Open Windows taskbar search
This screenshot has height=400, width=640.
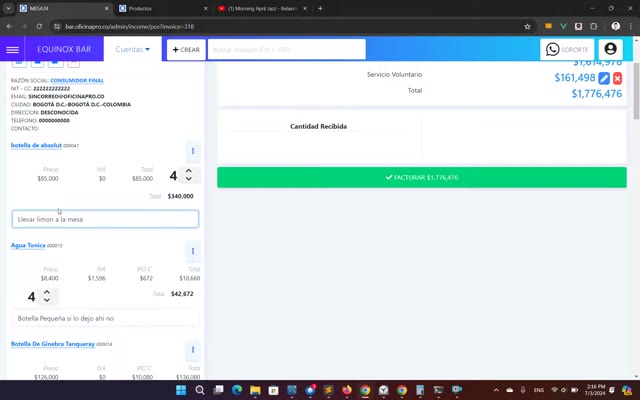[x=200, y=390]
